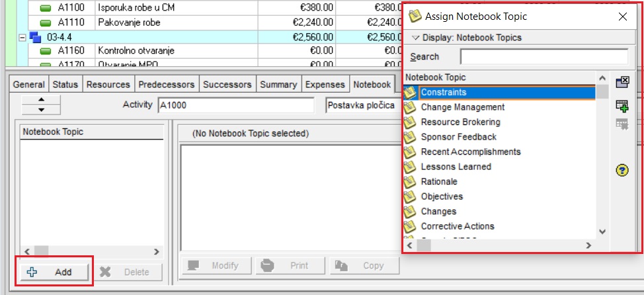The height and width of the screenshot is (295, 644).
Task: Expand the Display: Notebook Topics options
Action: pyautogui.click(x=416, y=38)
